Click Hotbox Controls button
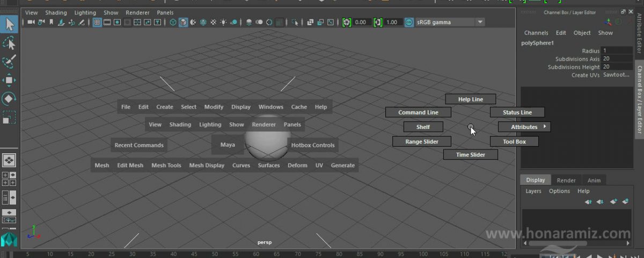Viewport: 644px width, 258px height. click(312, 145)
